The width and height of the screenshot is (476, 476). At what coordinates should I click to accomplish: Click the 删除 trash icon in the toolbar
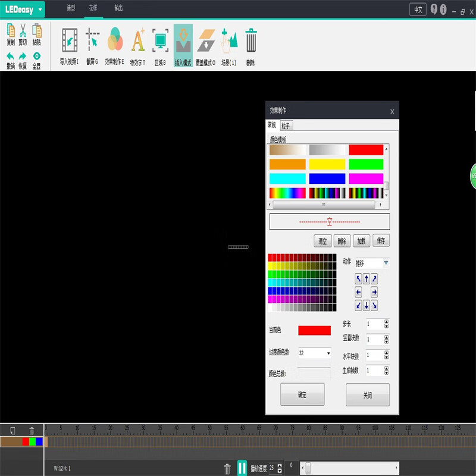[x=251, y=40]
